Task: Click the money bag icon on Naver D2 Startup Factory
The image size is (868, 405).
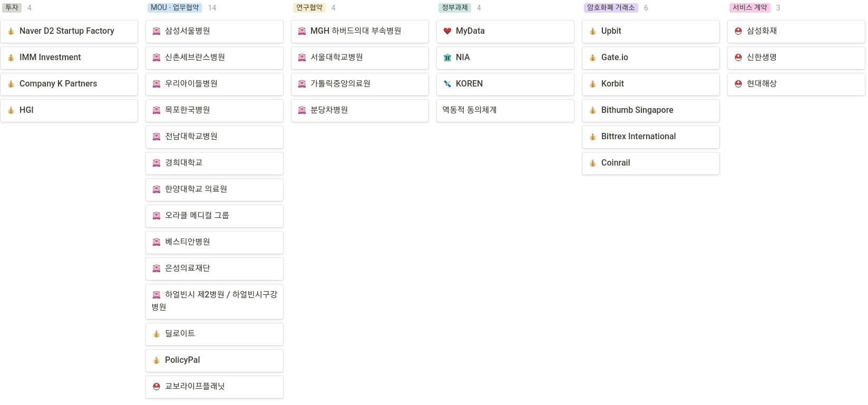Action: tap(11, 31)
